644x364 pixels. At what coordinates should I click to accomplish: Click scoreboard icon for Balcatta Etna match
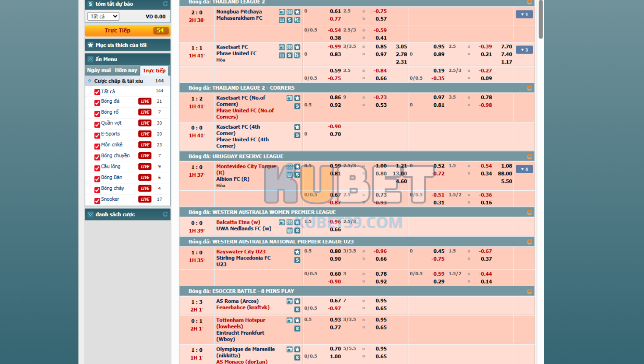click(289, 223)
